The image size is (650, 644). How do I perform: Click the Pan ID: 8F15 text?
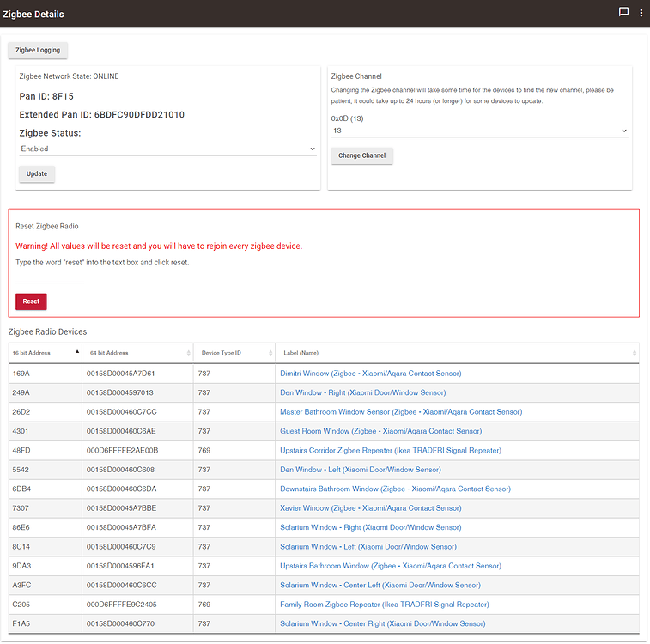click(46, 96)
